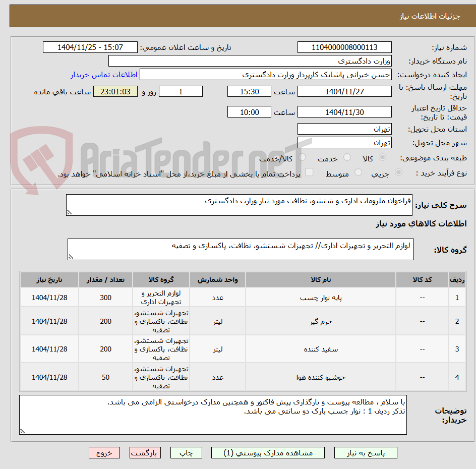Click the تاریخ نیاز column header
The width and height of the screenshot is (476, 469).
click(49, 279)
